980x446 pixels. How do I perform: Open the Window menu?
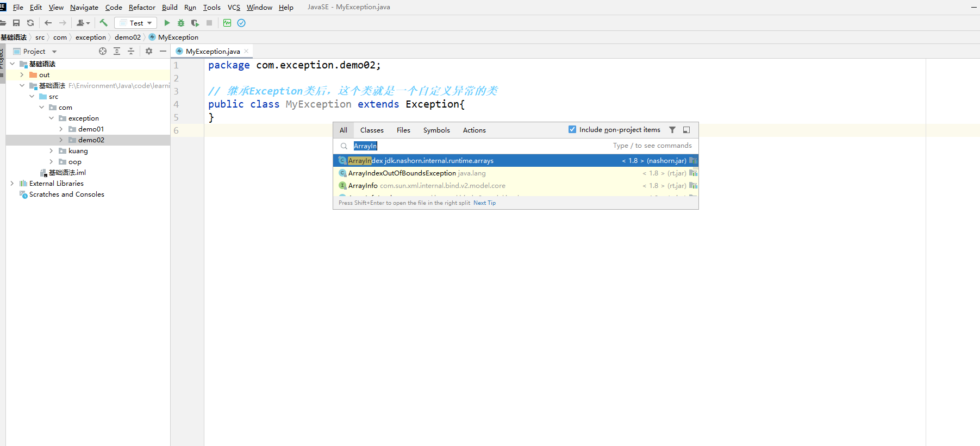pyautogui.click(x=259, y=7)
